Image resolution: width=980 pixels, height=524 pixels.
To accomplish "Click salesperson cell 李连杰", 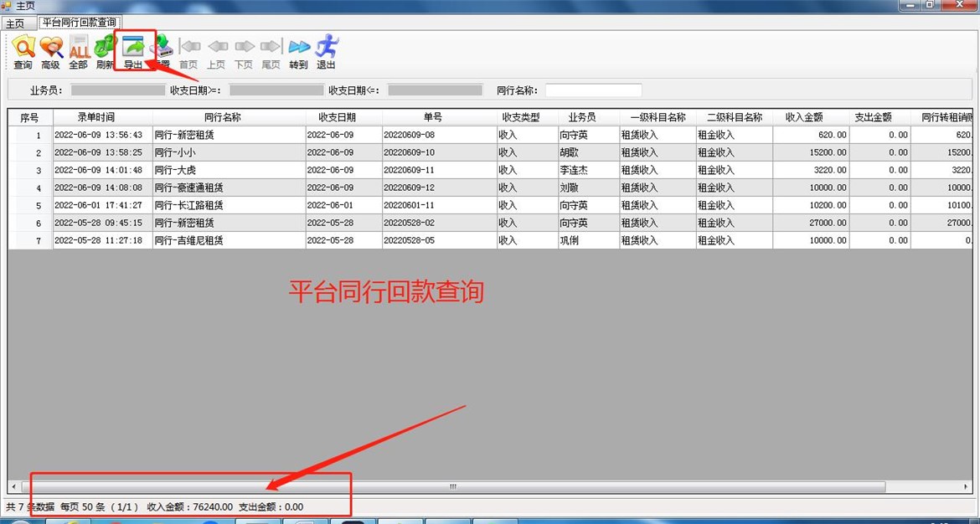I will (589, 170).
